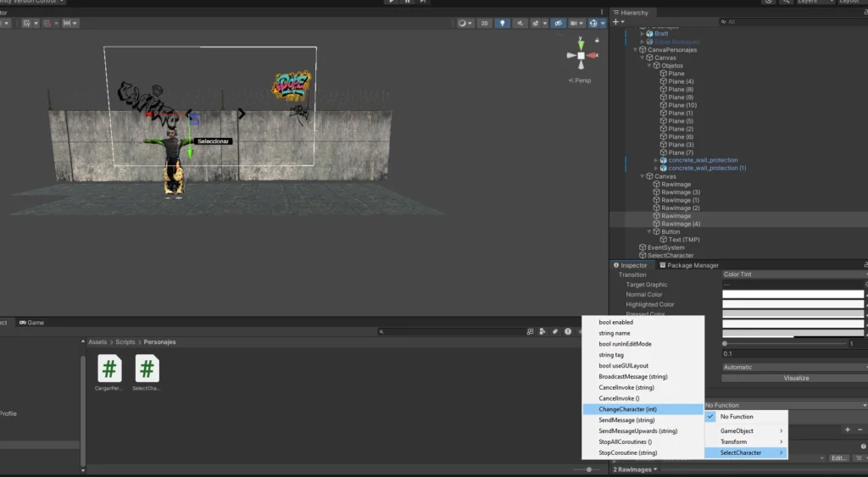
Task: Toggle scene lighting lightbulb icon
Action: (503, 23)
